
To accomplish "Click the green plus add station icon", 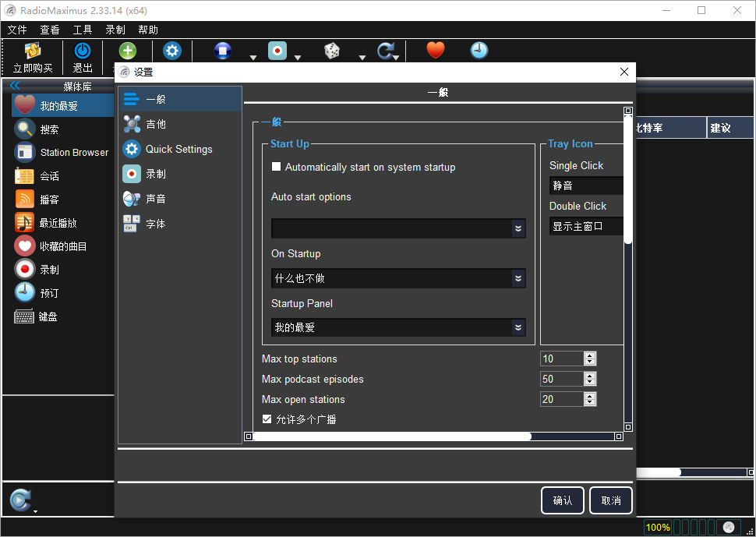I will point(128,51).
